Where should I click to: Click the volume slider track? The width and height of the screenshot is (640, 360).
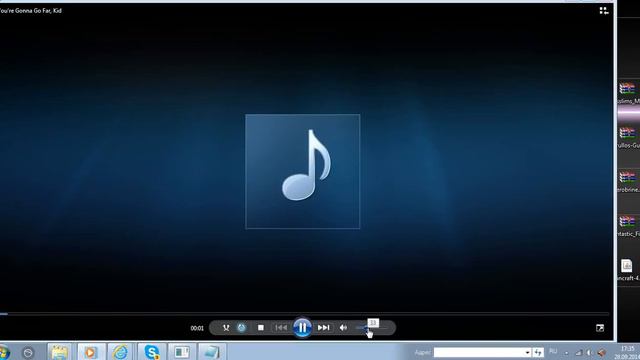click(x=371, y=328)
